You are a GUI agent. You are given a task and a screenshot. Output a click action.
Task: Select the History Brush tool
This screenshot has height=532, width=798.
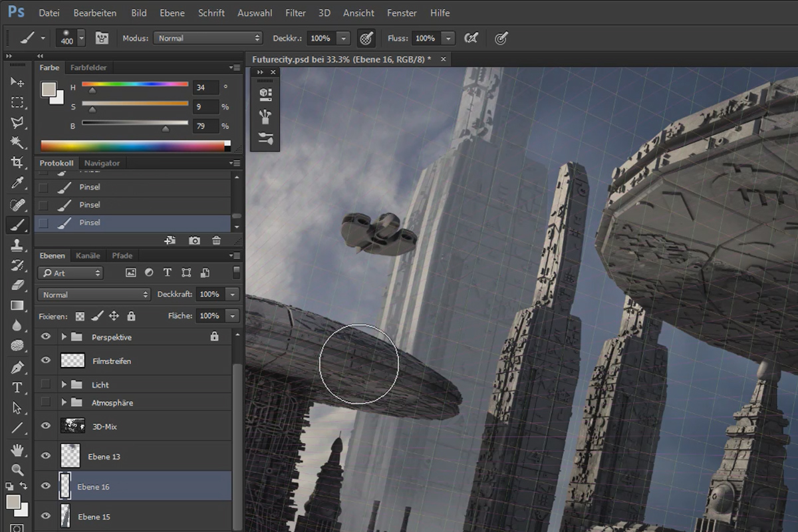(x=17, y=265)
